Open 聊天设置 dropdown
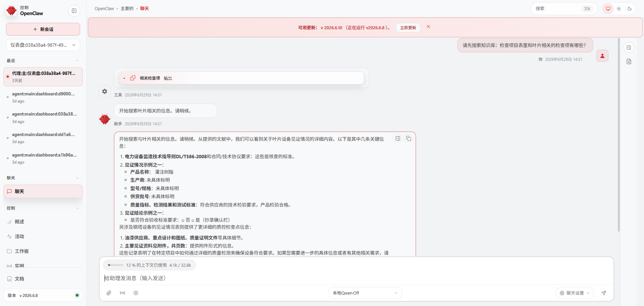This screenshot has height=306, width=644. 575,293
